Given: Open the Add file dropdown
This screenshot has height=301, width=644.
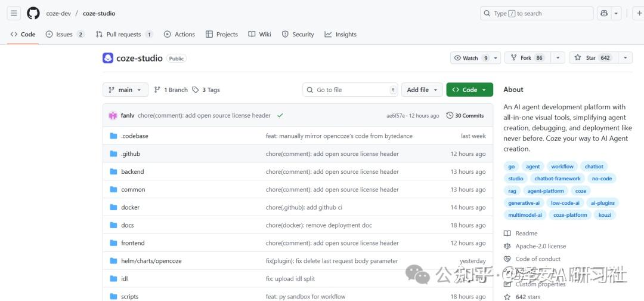Looking at the screenshot, I should click(422, 90).
